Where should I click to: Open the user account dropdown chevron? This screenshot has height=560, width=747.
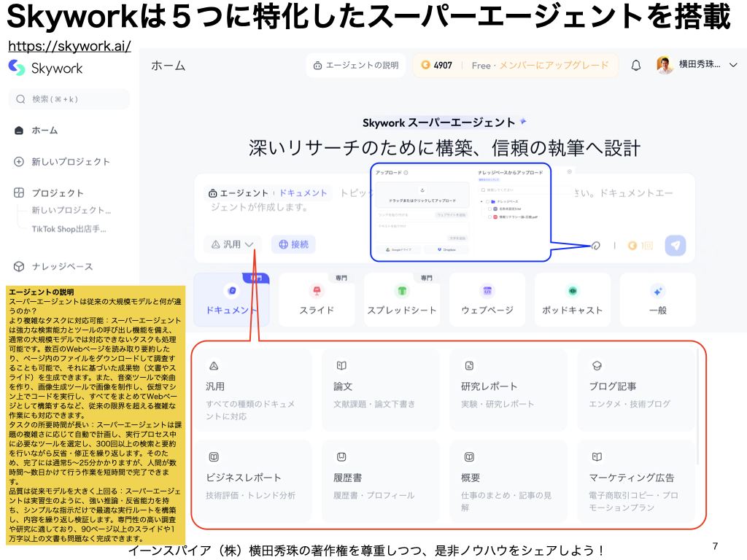pyautogui.click(x=733, y=65)
